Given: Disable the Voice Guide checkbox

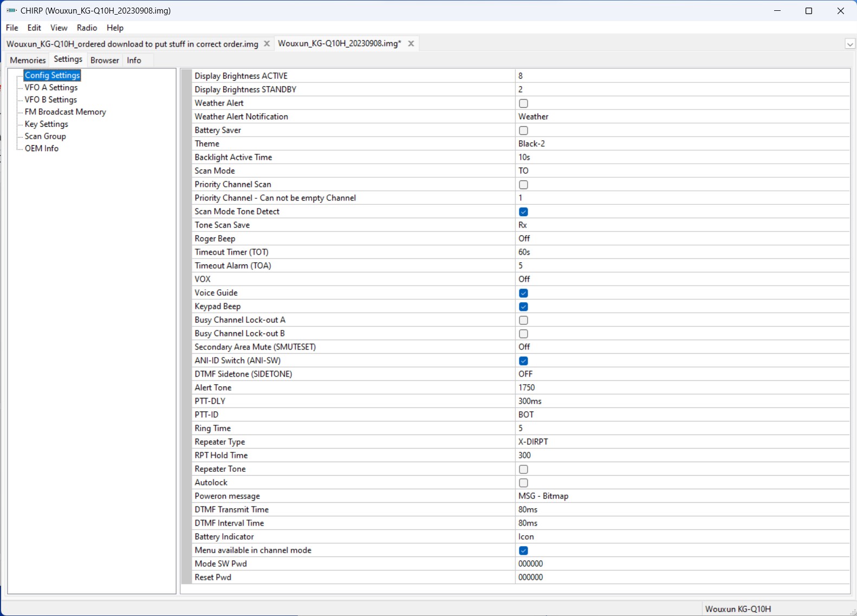Looking at the screenshot, I should pyautogui.click(x=523, y=293).
